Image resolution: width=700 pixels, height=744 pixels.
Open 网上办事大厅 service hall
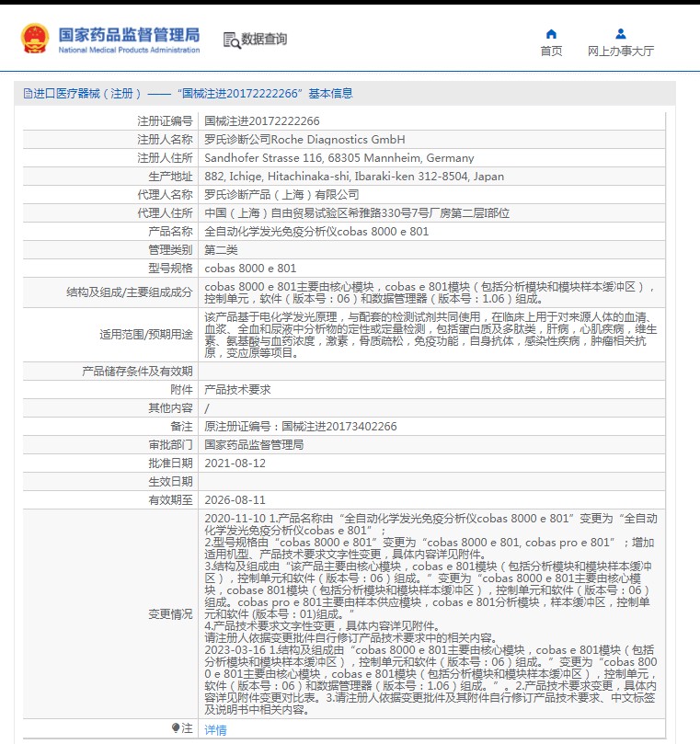coord(620,51)
